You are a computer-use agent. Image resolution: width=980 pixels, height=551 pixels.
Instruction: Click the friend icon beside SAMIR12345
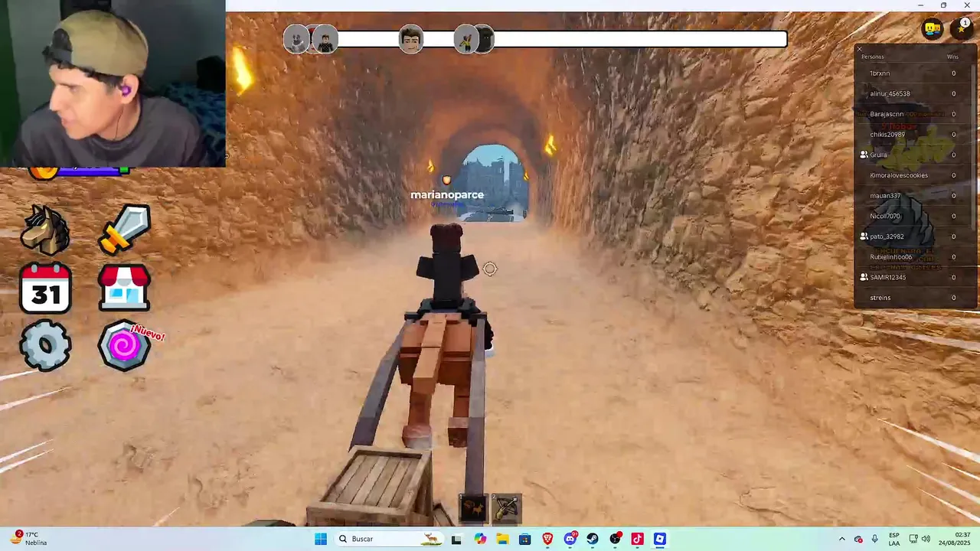[x=864, y=277]
